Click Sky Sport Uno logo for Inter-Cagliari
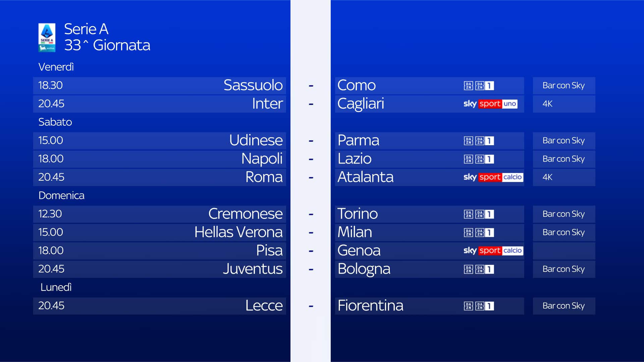Image resolution: width=644 pixels, height=362 pixels. [x=490, y=104]
